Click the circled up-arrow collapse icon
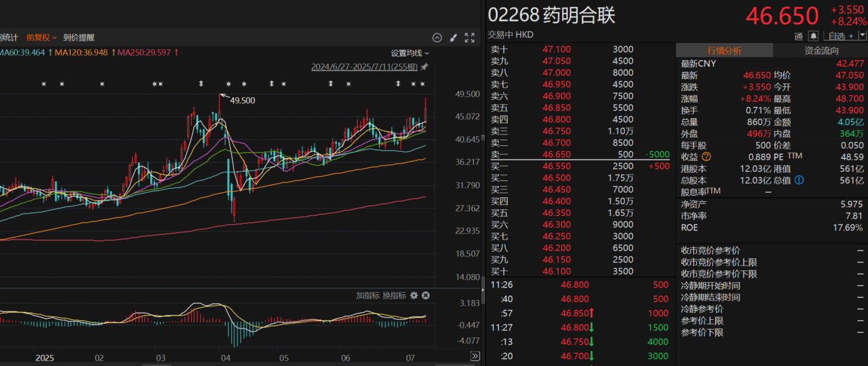The image size is (868, 366). pyautogui.click(x=437, y=38)
